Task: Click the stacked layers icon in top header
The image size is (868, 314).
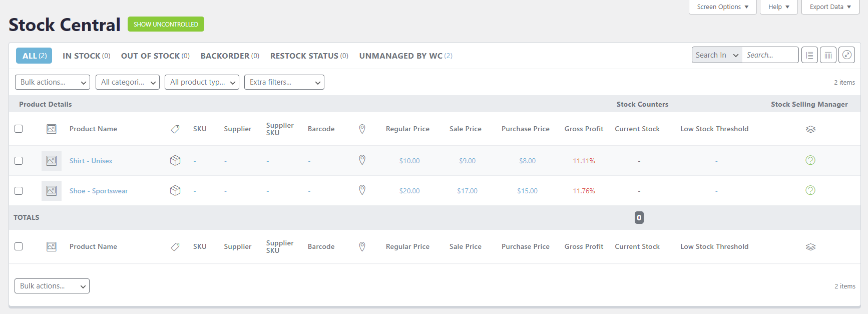Action: tap(810, 129)
